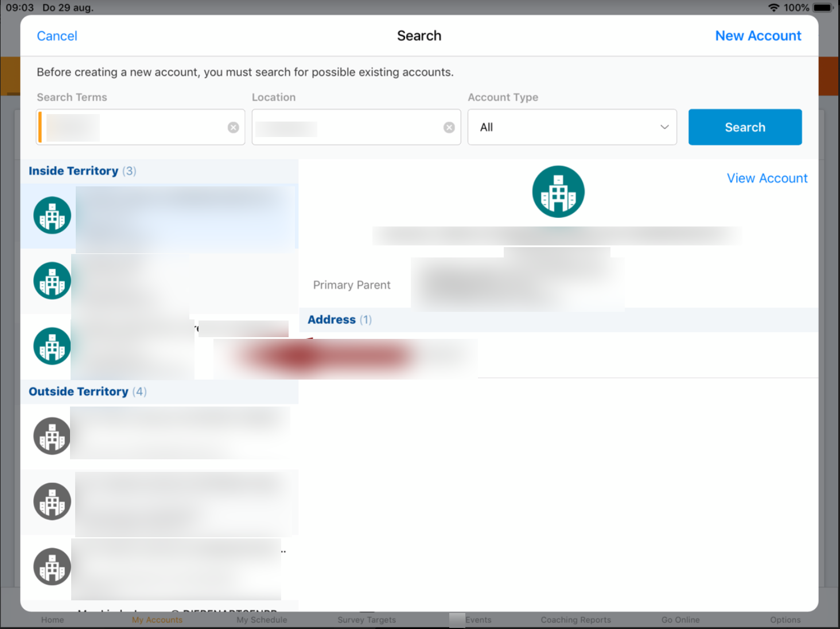The width and height of the screenshot is (840, 629).
Task: Clear the Search Terms field with X icon
Action: click(233, 127)
